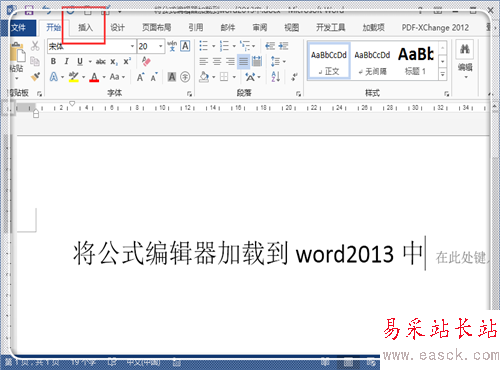Open the font name dropdown
The width and height of the screenshot is (500, 370).
[132, 46]
